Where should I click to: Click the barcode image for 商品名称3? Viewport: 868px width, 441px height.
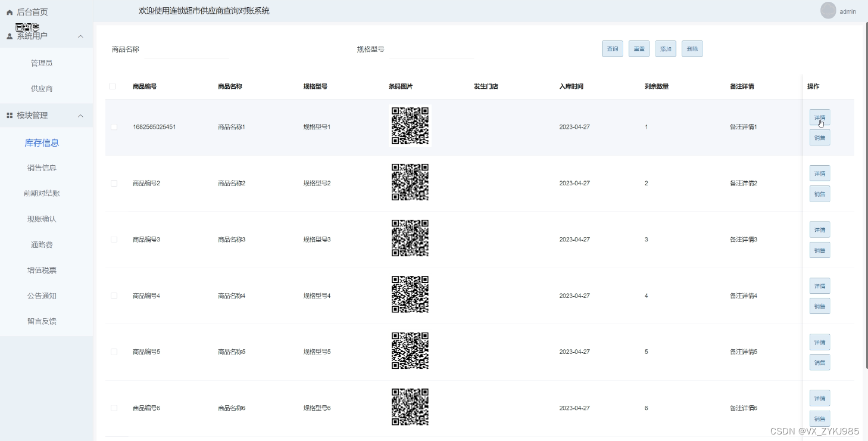pyautogui.click(x=410, y=238)
